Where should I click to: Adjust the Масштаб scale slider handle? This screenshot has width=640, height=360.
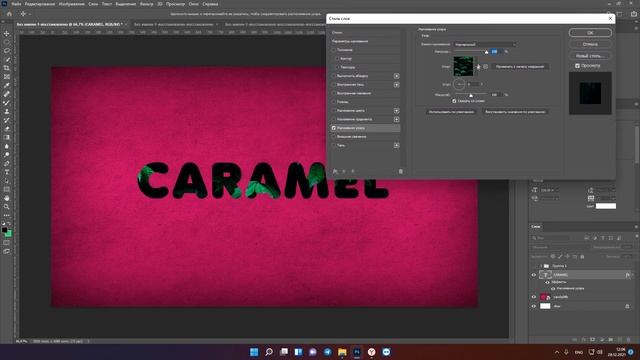(471, 96)
